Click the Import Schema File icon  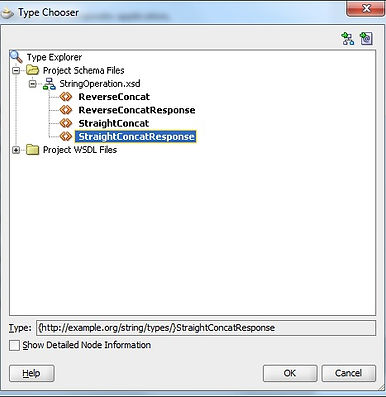(348, 39)
